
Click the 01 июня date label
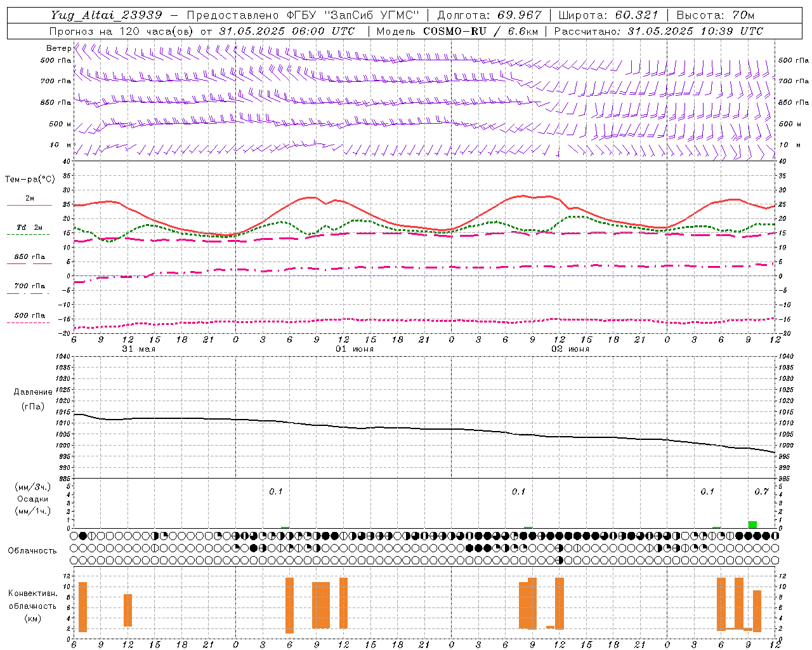pos(355,349)
